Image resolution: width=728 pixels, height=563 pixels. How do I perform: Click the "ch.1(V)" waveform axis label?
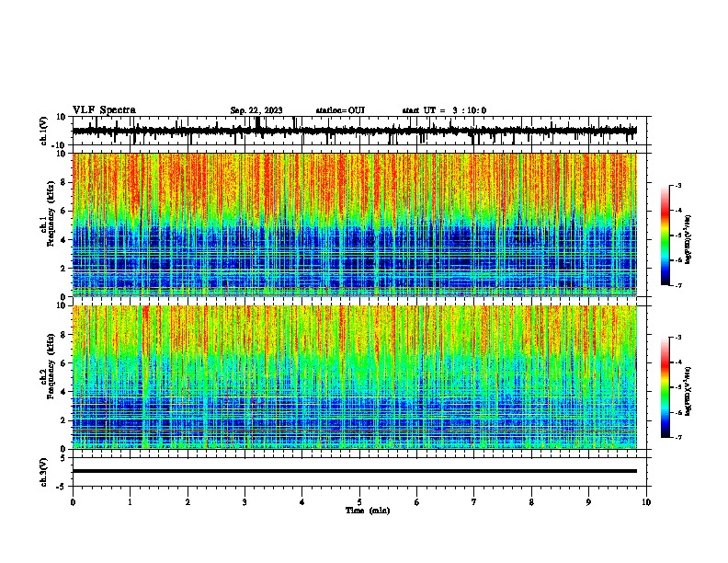click(44, 131)
